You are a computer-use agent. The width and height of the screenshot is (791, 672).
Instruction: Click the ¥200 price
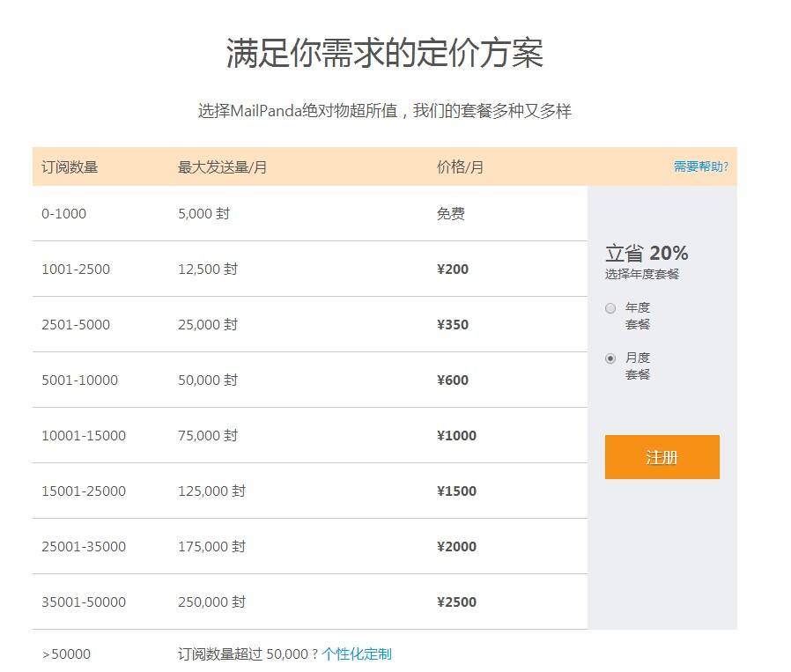453,269
